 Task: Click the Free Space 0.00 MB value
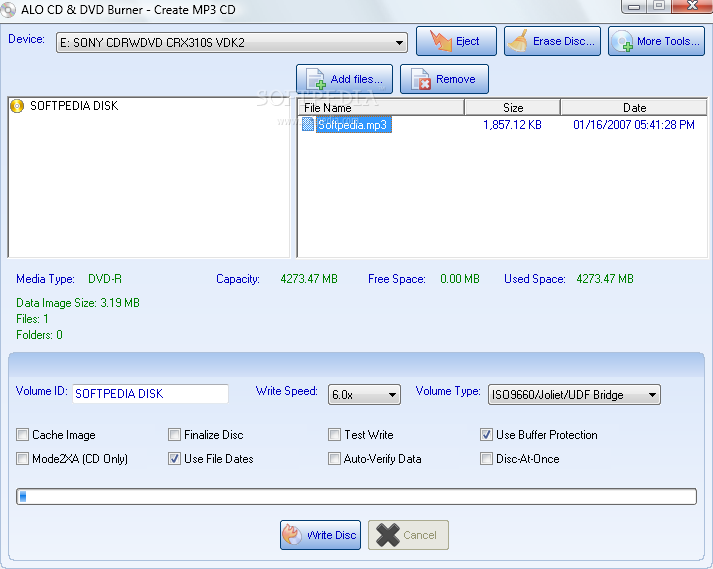[460, 279]
